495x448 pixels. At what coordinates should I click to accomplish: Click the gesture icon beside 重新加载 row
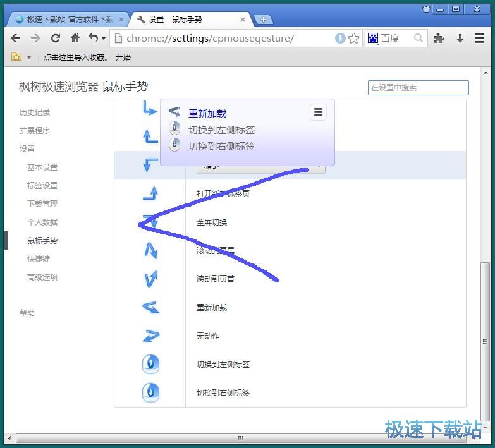[x=151, y=307]
